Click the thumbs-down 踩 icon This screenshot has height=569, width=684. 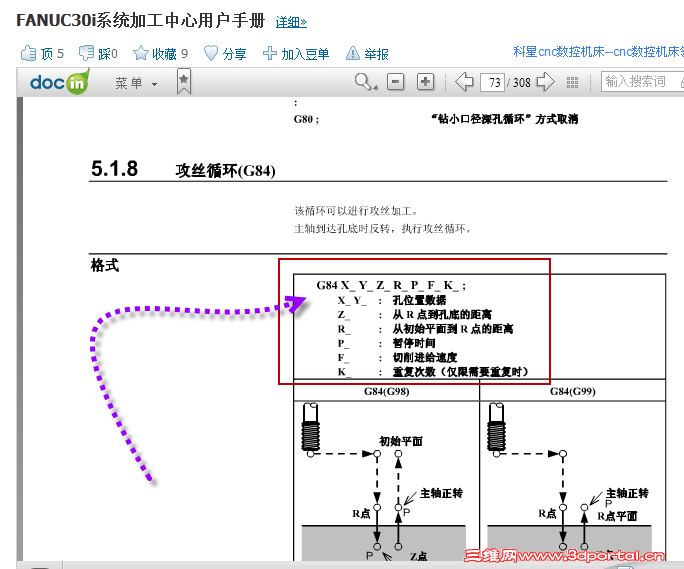[x=86, y=53]
